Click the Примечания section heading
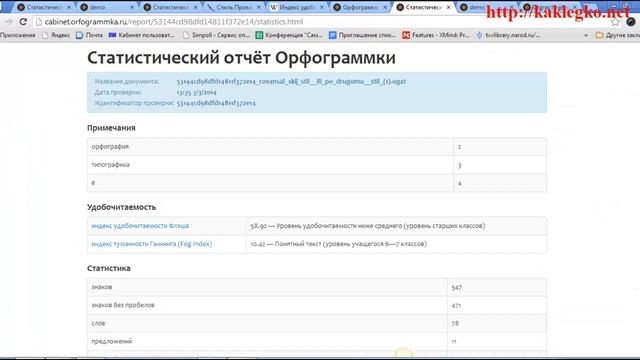This screenshot has width=640, height=360. [111, 128]
